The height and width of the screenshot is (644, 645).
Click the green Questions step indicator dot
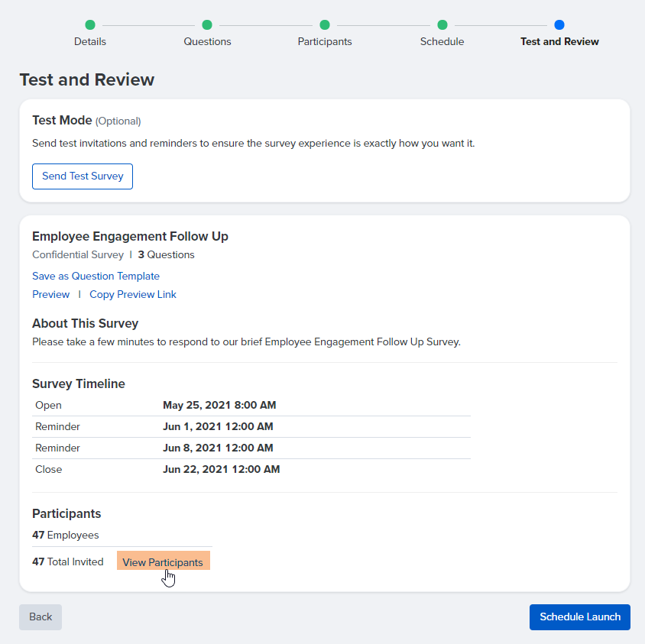pyautogui.click(x=207, y=24)
